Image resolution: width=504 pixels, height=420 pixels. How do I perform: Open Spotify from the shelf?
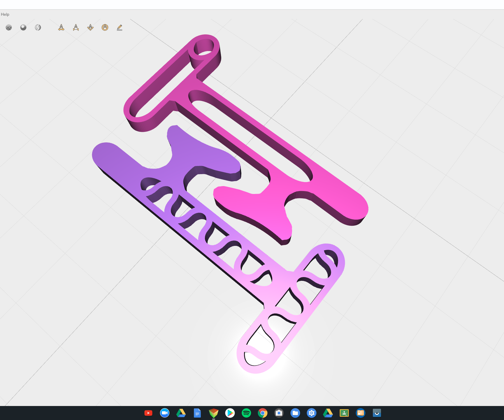(x=246, y=413)
